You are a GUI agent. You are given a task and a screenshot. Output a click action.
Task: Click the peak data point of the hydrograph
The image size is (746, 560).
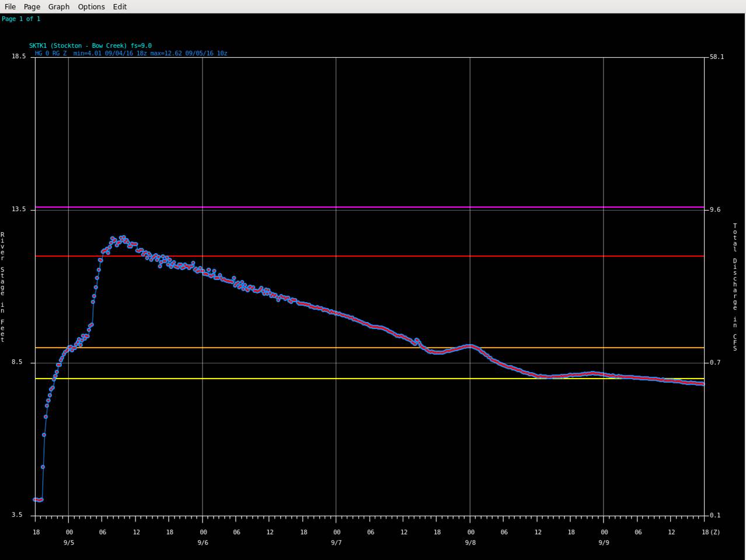tap(123, 237)
